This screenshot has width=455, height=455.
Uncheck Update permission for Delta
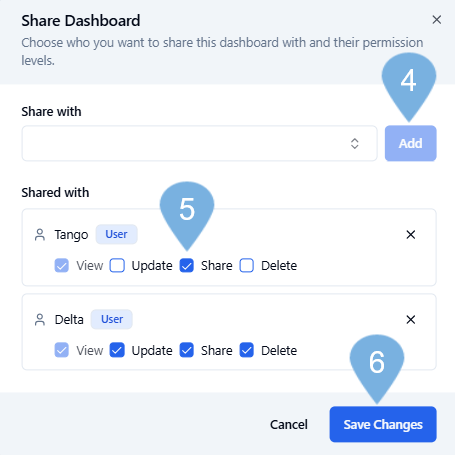pyautogui.click(x=117, y=350)
